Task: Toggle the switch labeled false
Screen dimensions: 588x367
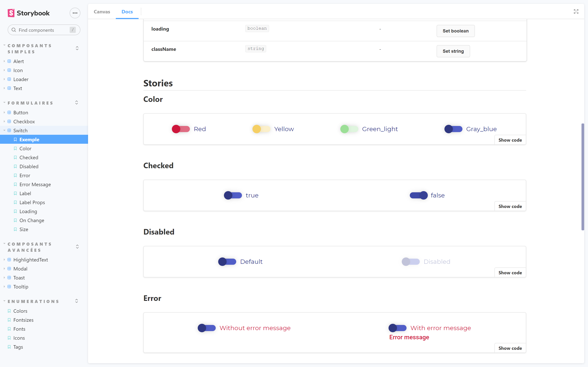Action: 418,195
